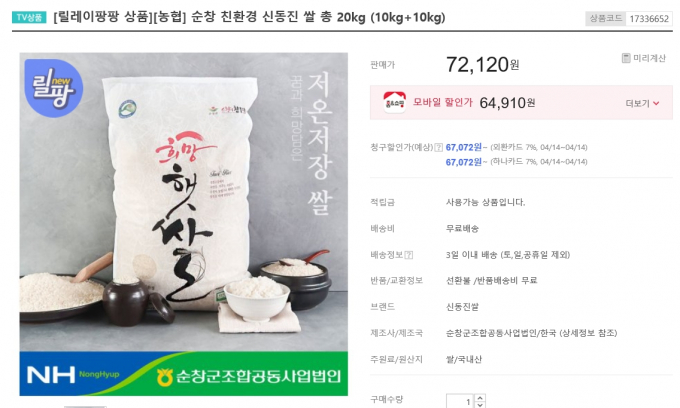Click the NH NongHyup logo on the banner
Viewport: 680px width, 408px height.
pos(73,374)
